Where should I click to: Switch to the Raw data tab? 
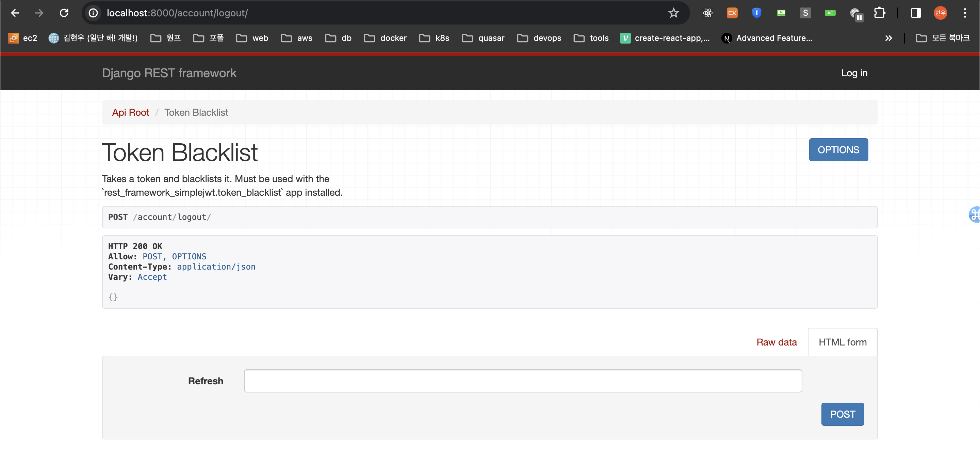pos(776,342)
